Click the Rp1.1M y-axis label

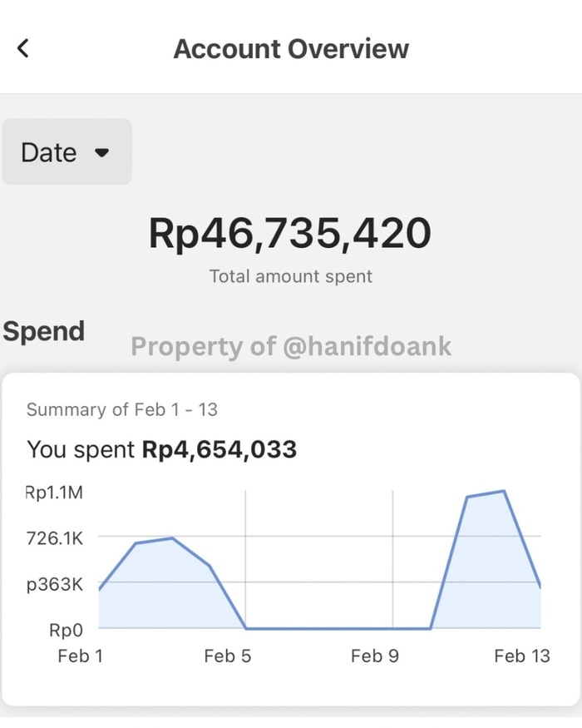[x=54, y=493]
